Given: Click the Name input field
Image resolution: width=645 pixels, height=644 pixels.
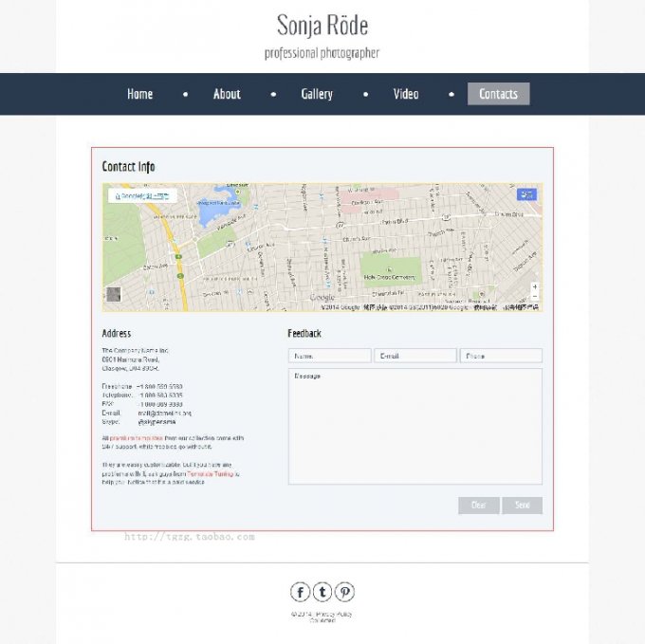Looking at the screenshot, I should tap(328, 356).
